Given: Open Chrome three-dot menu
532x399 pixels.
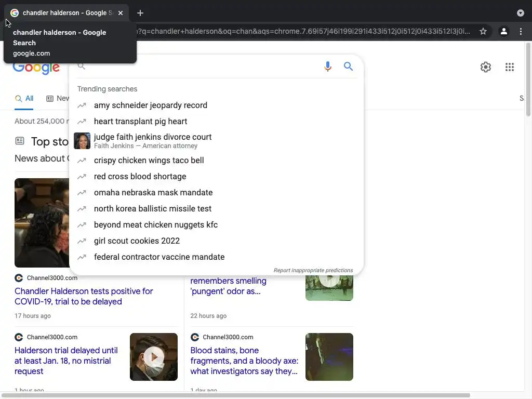Looking at the screenshot, I should [521, 31].
